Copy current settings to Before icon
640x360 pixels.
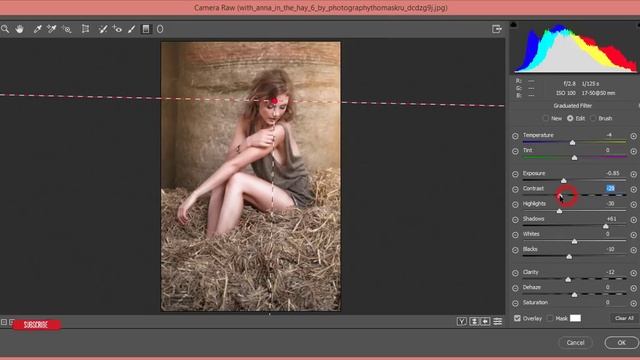click(485, 322)
